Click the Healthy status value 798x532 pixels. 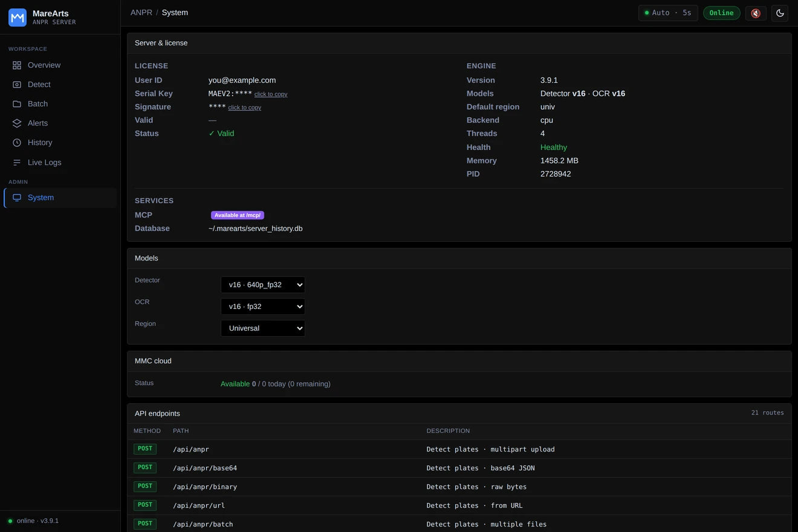pos(554,148)
